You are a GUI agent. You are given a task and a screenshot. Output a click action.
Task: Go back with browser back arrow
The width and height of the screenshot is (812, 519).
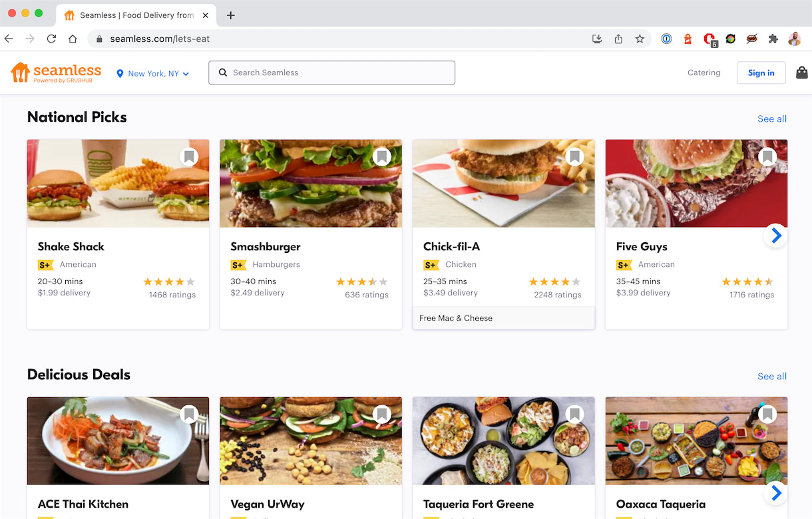tap(9, 39)
